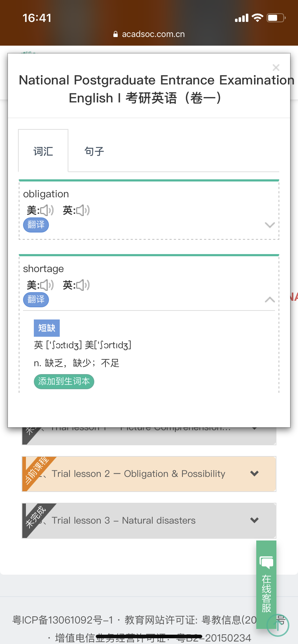Click the lock icon in the address bar
Viewport: 298px width, 644px height.
(x=115, y=34)
